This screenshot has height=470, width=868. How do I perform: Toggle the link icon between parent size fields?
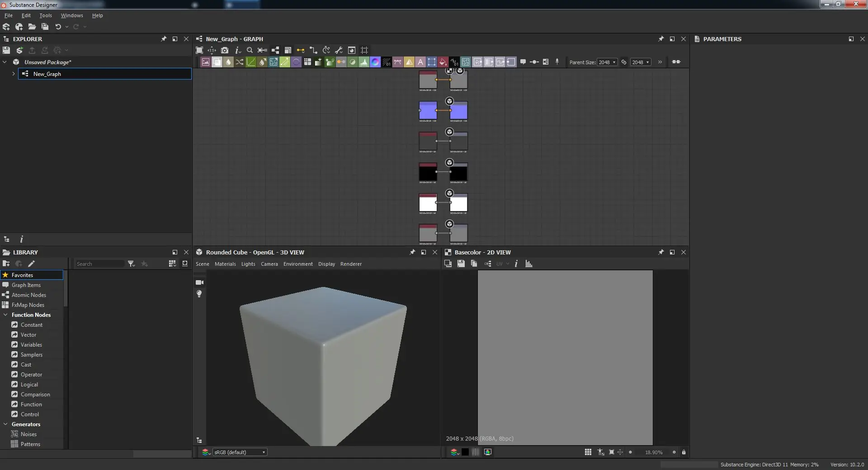pyautogui.click(x=624, y=62)
